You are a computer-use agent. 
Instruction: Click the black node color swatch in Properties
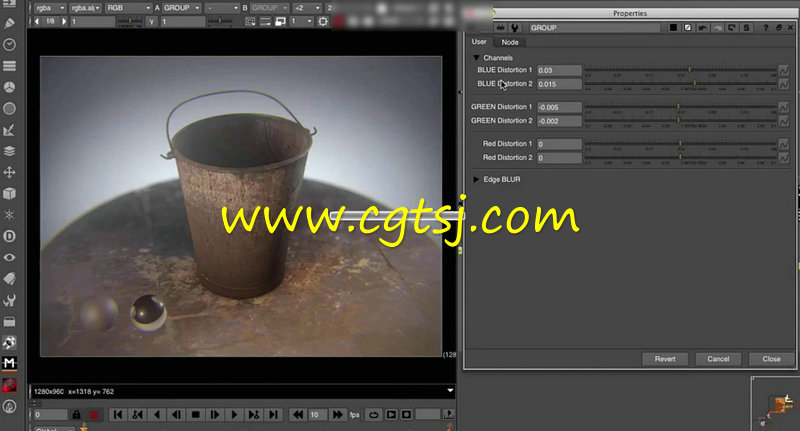point(673,28)
